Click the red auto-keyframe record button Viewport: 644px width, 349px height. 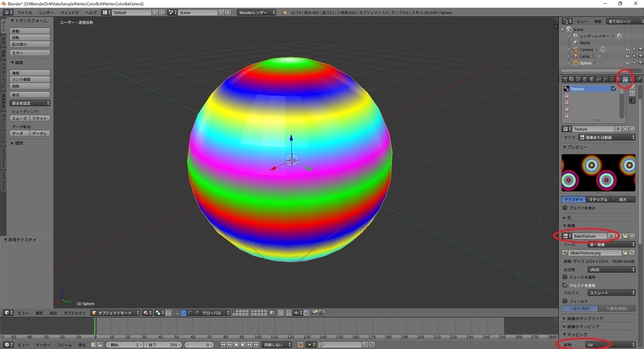pyautogui.click(x=300, y=345)
